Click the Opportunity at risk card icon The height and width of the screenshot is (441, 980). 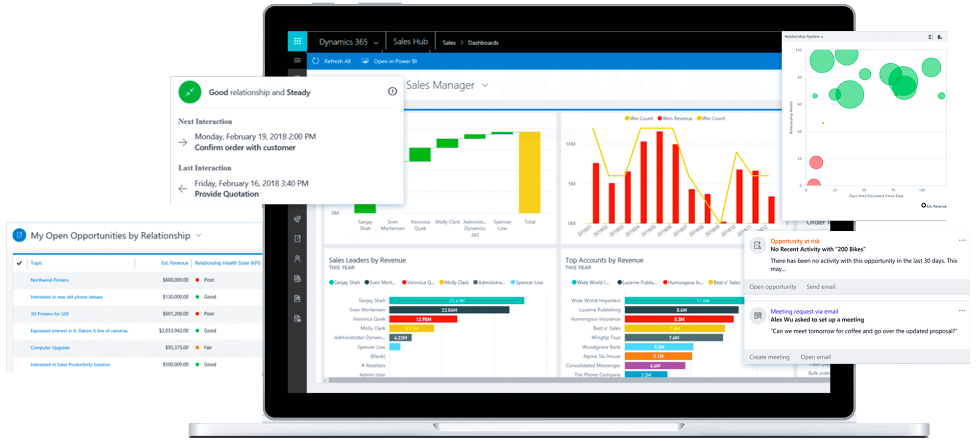(758, 245)
